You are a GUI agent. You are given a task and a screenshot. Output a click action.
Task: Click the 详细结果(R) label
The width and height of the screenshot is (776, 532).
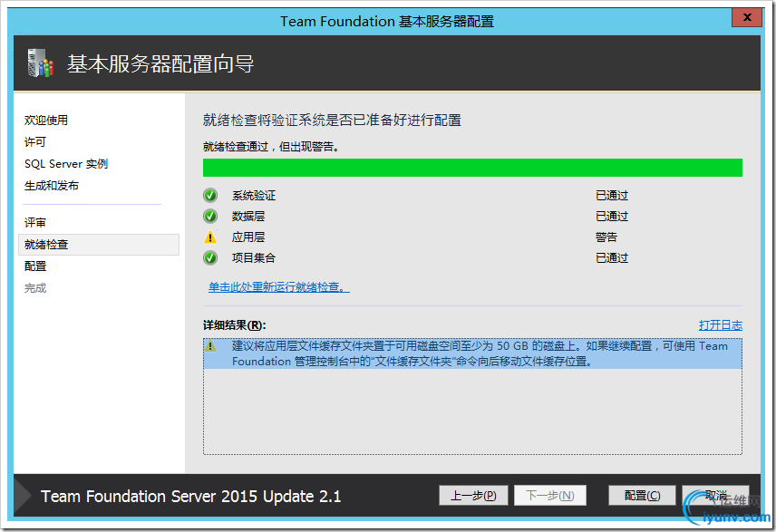click(235, 325)
